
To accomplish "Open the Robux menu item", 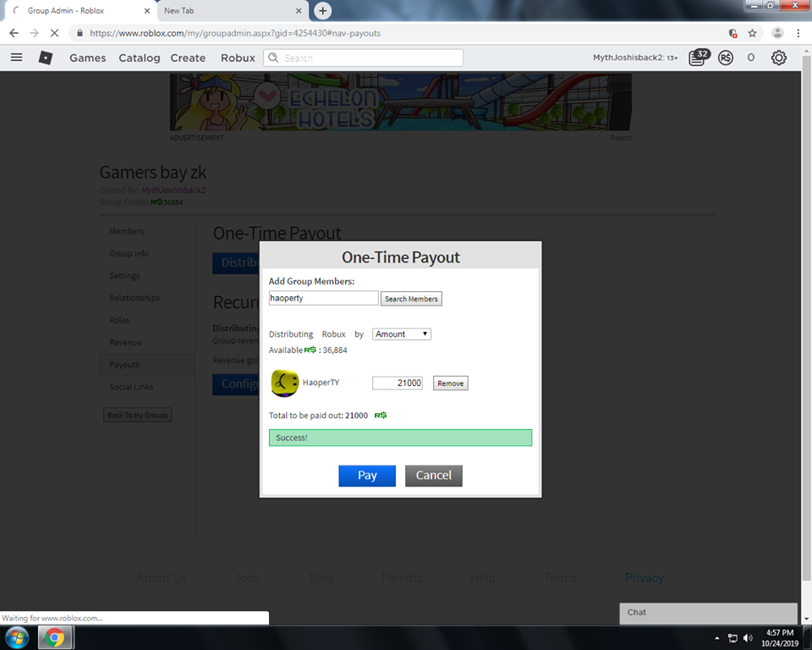I will coord(238,58).
